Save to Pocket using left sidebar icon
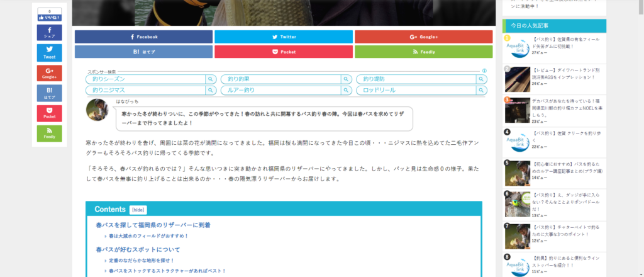The width and height of the screenshot is (644, 277). tap(49, 113)
